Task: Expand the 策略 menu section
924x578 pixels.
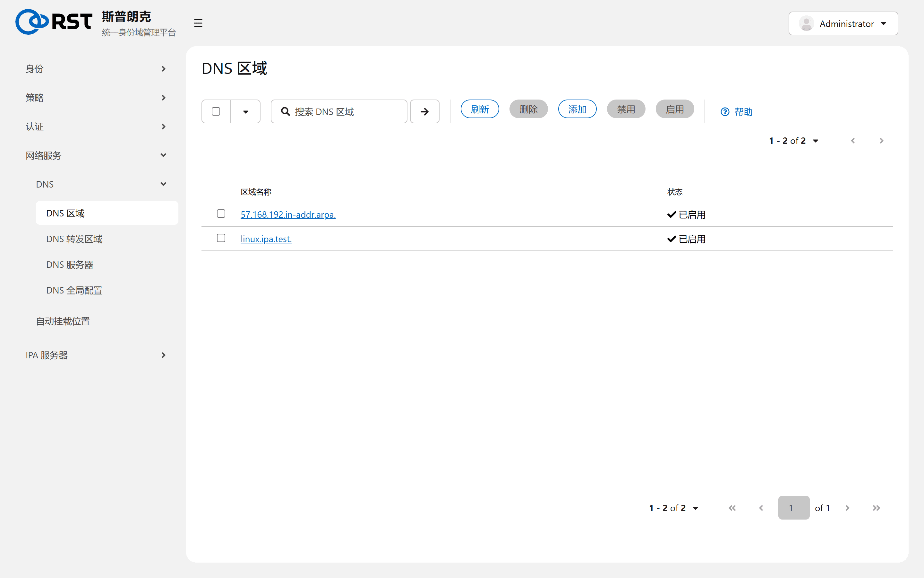Action: 96,98
